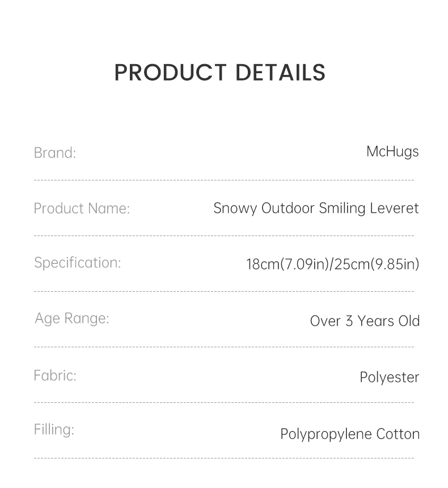The height and width of the screenshot is (488, 448).
Task: Select the Polyester fabric value
Action: tap(389, 377)
